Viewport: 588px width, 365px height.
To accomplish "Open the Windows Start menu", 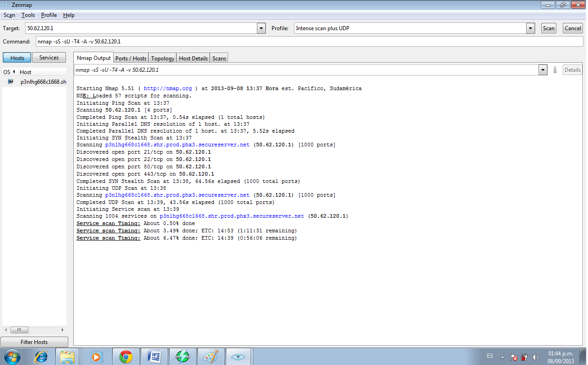I will [x=12, y=357].
